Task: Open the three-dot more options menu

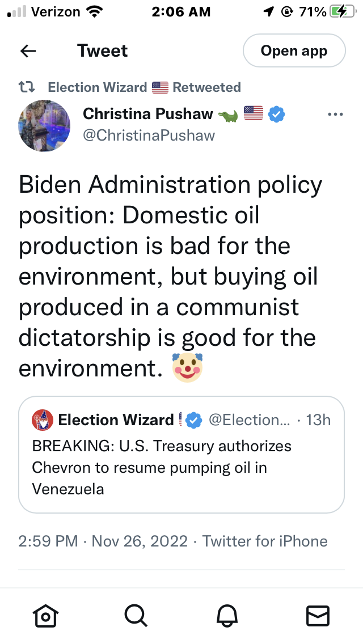Action: click(336, 115)
